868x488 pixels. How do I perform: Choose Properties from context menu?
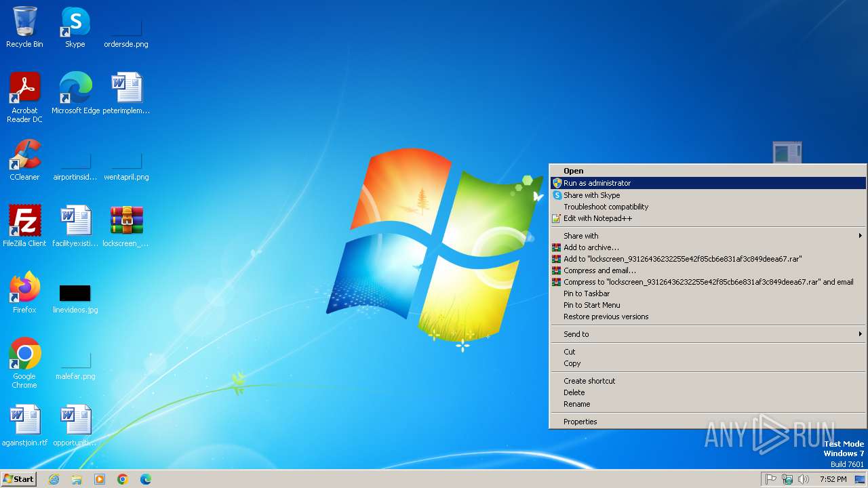point(707,422)
